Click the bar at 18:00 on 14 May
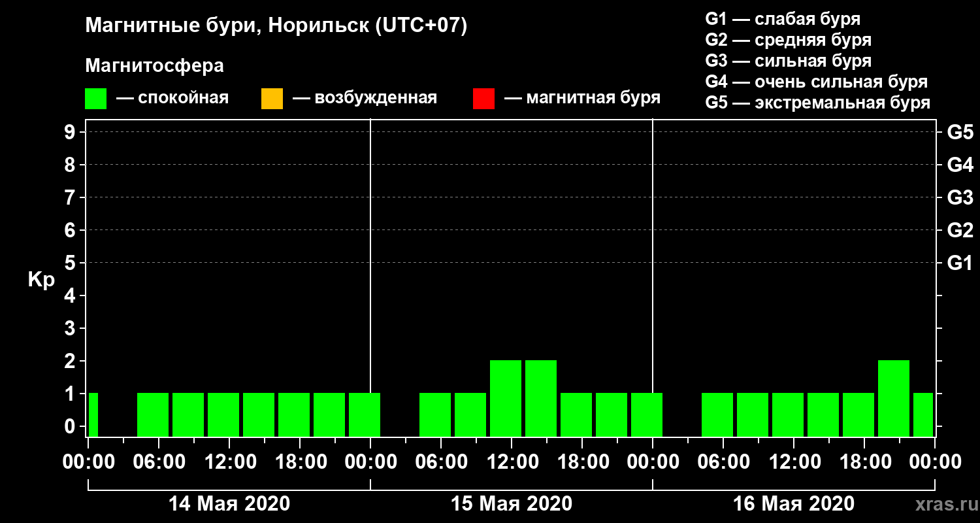 click(294, 414)
